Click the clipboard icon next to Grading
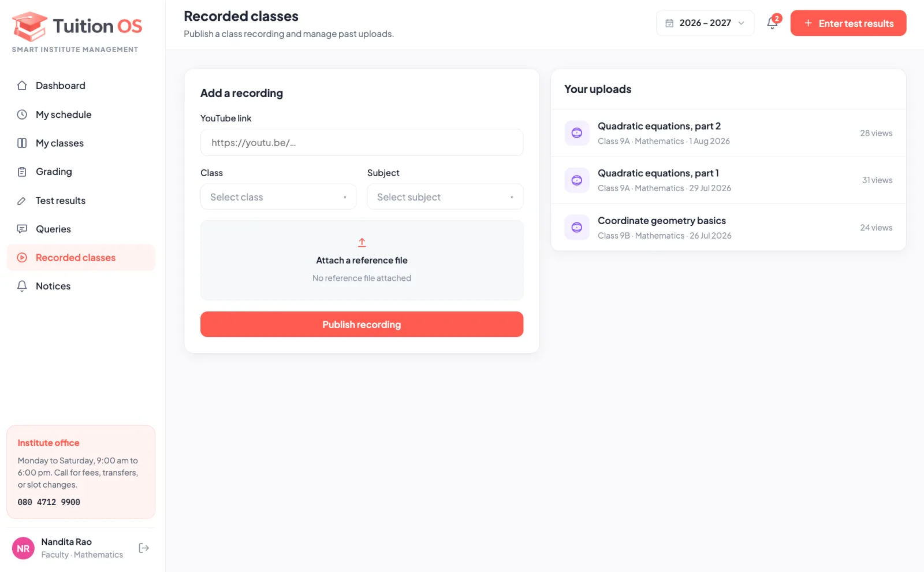 (22, 172)
